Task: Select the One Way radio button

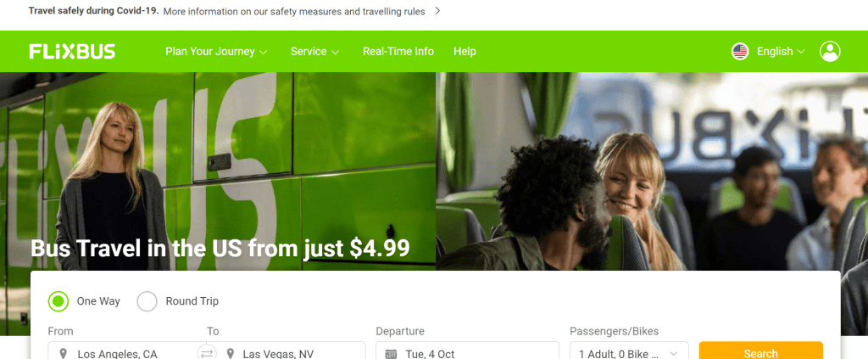Action: click(x=58, y=301)
